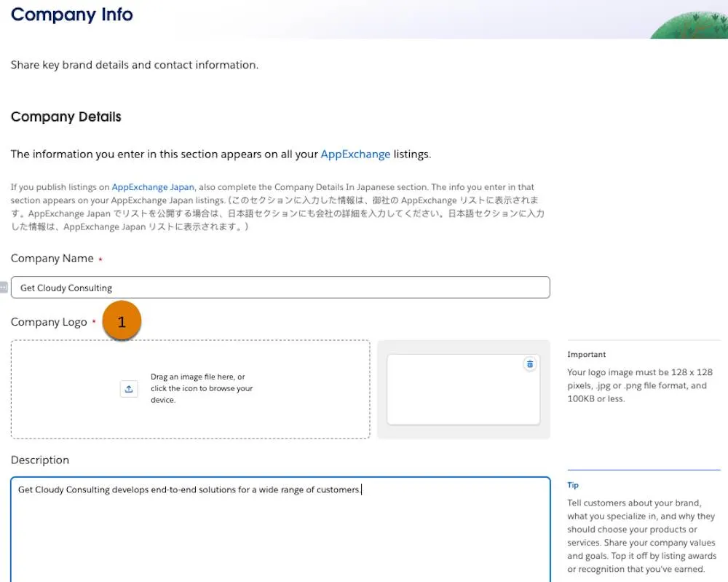Viewport: 728px width, 582px height.
Task: Click the "Company Info" page heading
Action: (x=72, y=15)
